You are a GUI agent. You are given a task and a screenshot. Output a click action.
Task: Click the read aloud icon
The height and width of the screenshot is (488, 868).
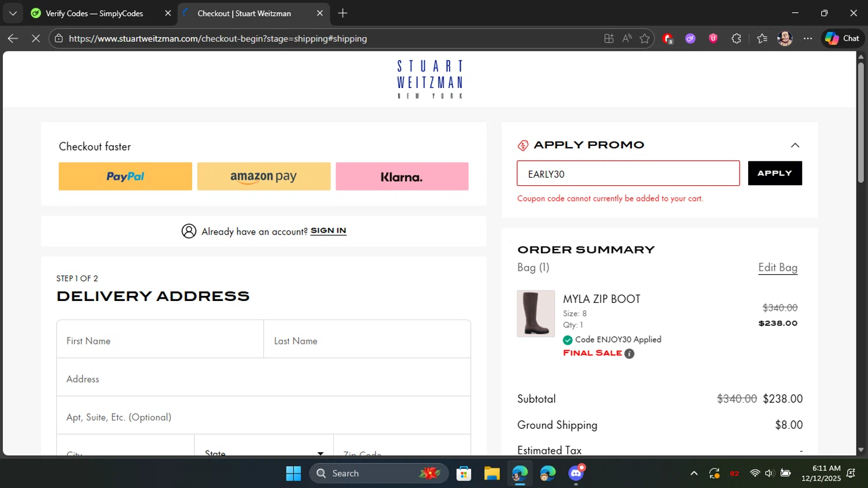(627, 39)
